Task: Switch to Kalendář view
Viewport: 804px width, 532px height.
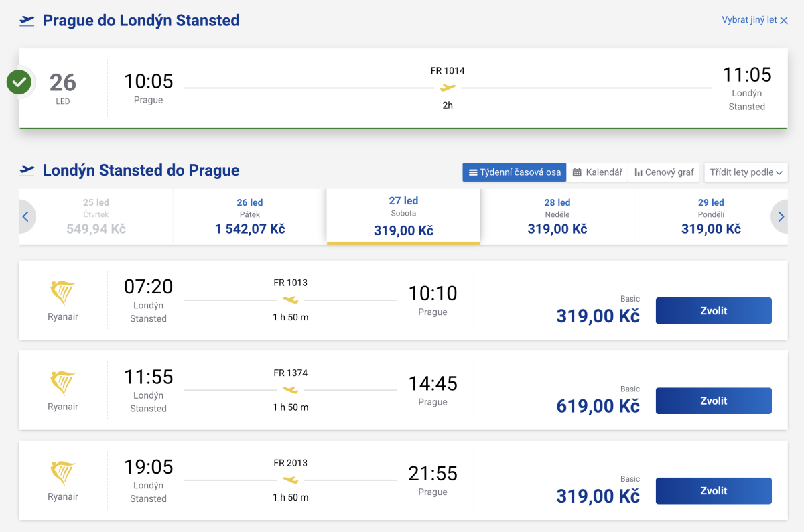Action: (x=597, y=172)
